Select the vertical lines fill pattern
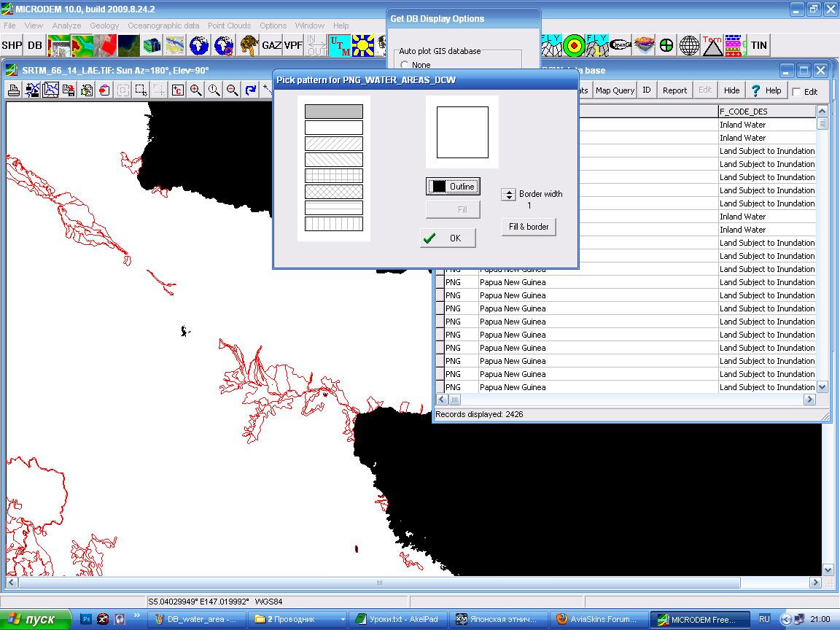The height and width of the screenshot is (630, 840). coord(334,224)
